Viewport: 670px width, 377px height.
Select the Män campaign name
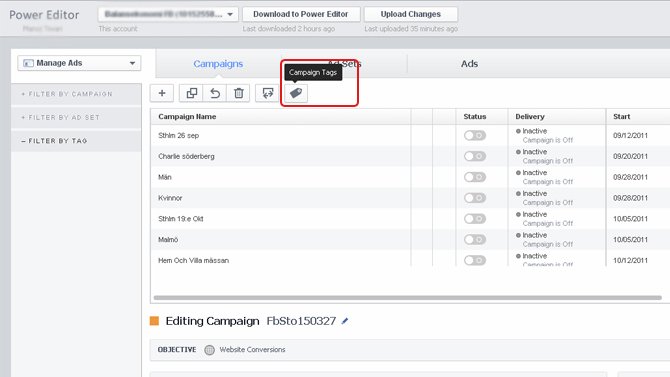[165, 177]
